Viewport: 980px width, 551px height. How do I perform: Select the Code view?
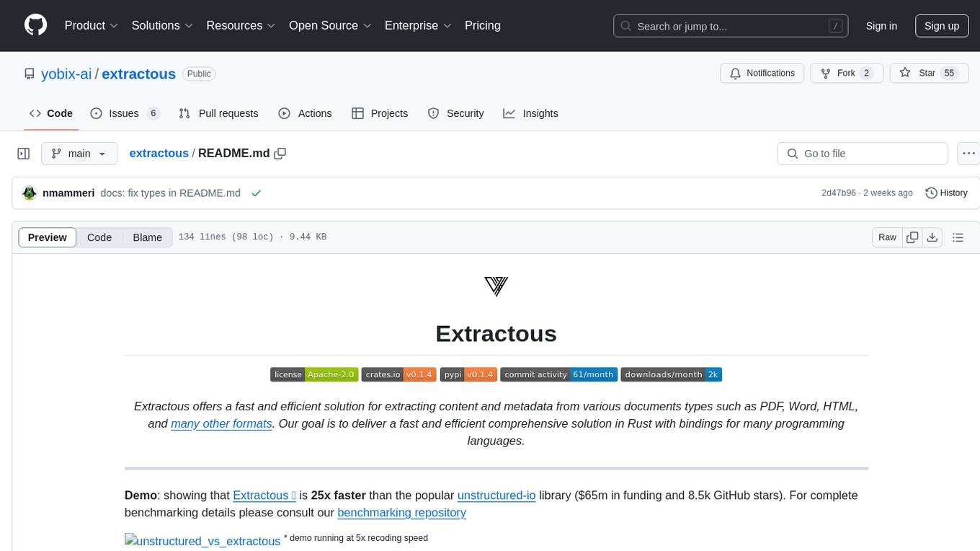coord(99,237)
